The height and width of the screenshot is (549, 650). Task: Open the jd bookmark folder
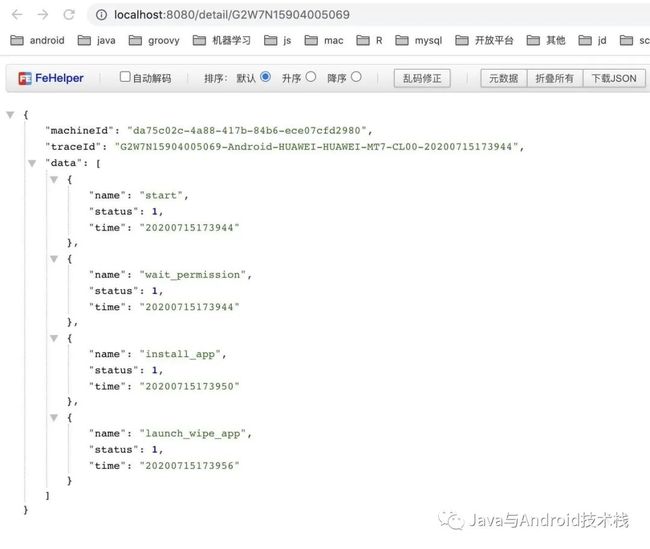click(x=592, y=40)
